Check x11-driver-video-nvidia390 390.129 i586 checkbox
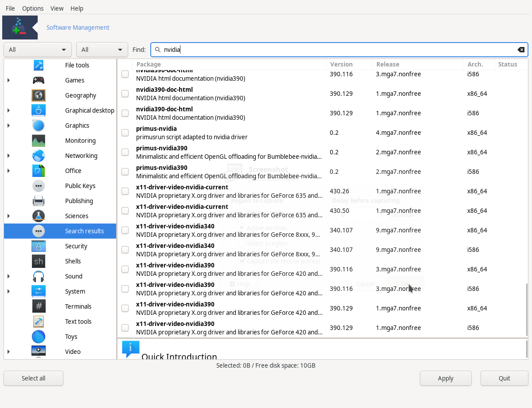The height and width of the screenshot is (408, 532). [x=125, y=328]
